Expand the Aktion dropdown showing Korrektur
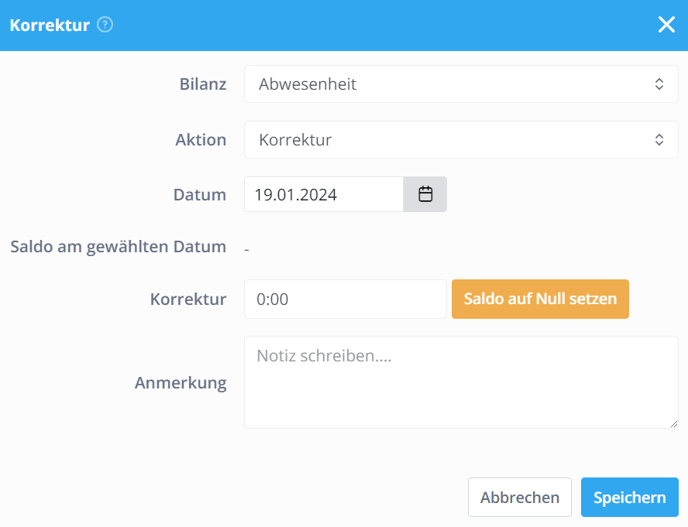The height and width of the screenshot is (527, 688). click(x=461, y=140)
